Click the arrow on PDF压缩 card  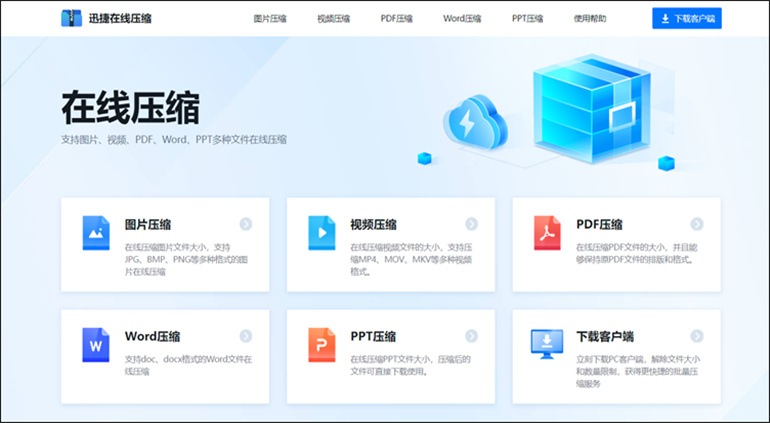pyautogui.click(x=697, y=224)
